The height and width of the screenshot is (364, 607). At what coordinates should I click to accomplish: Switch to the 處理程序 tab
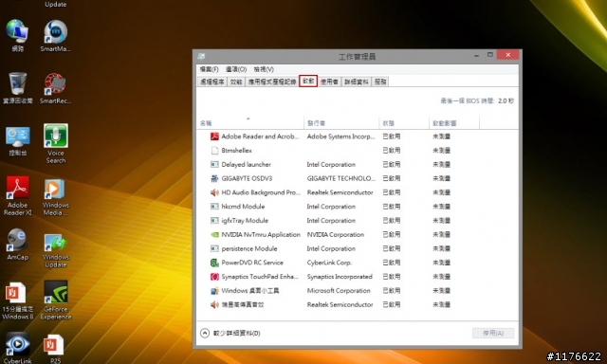[212, 82]
